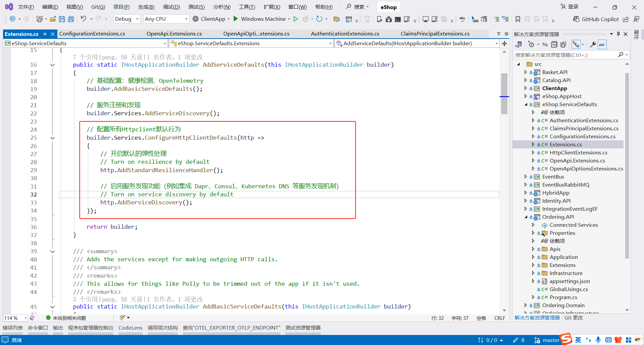Switch to the Git 更改 tab

click(574, 318)
